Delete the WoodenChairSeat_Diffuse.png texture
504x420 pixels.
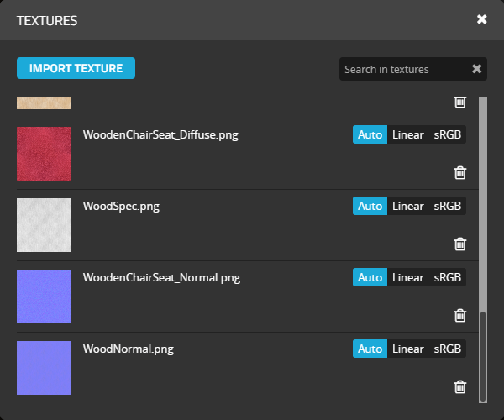coord(459,172)
